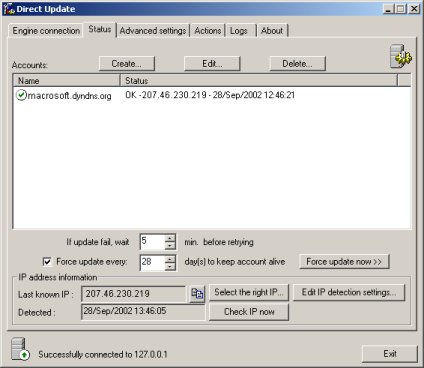
Task: Click the Create... account button
Action: pyautogui.click(x=127, y=63)
